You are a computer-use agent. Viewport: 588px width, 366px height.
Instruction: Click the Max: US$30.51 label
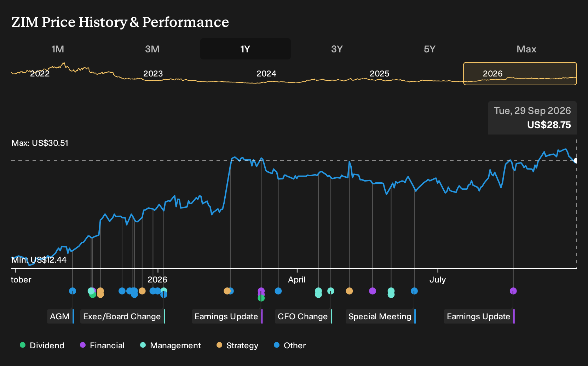click(x=40, y=143)
